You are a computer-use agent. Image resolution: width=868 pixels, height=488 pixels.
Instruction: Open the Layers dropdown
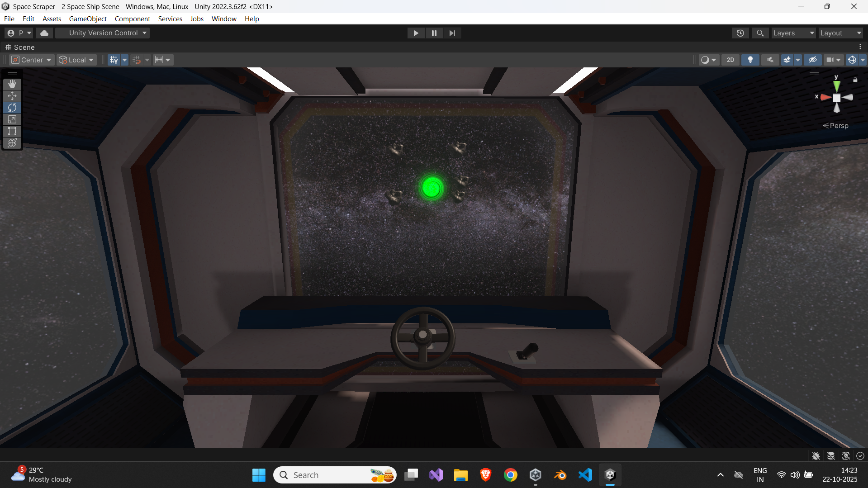pyautogui.click(x=793, y=33)
